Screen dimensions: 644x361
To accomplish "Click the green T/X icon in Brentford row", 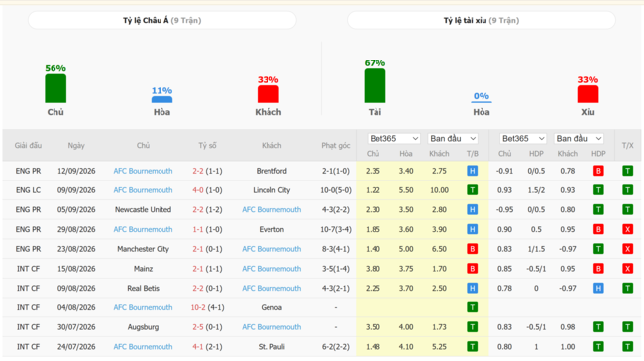I will pyautogui.click(x=627, y=171).
